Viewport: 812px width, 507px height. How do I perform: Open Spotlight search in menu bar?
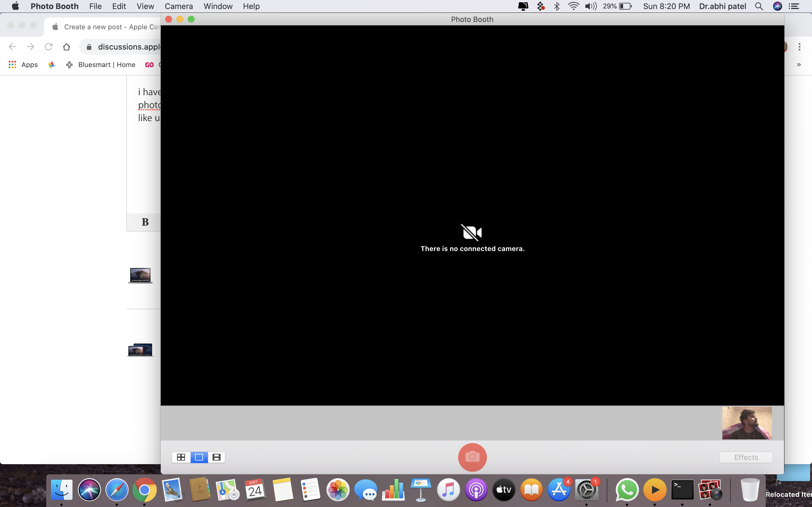click(x=759, y=6)
